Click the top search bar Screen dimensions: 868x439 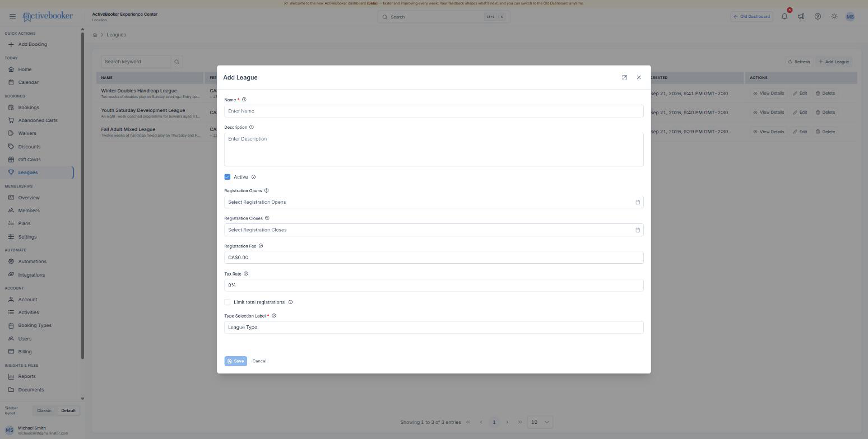click(444, 17)
